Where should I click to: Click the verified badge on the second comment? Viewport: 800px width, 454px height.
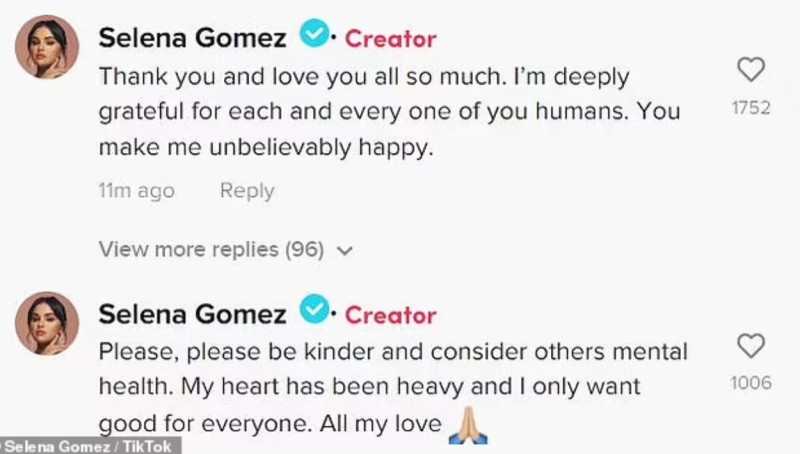pos(316,312)
